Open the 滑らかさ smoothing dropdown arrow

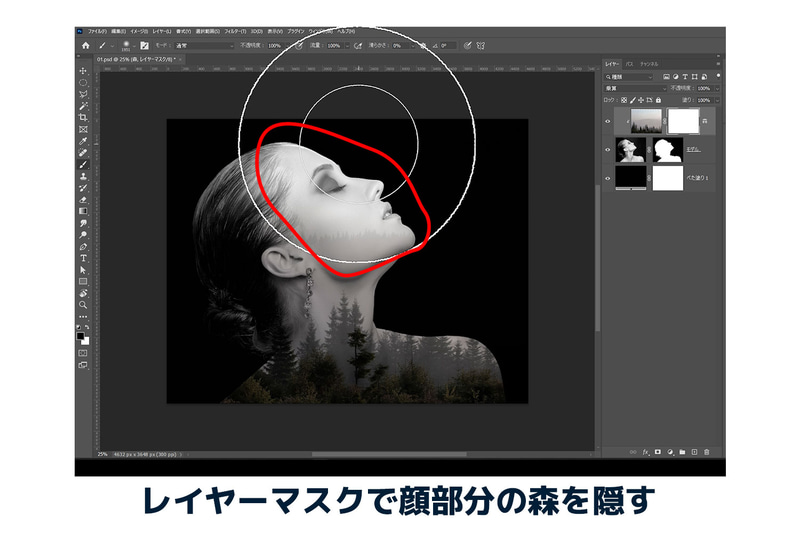[412, 45]
